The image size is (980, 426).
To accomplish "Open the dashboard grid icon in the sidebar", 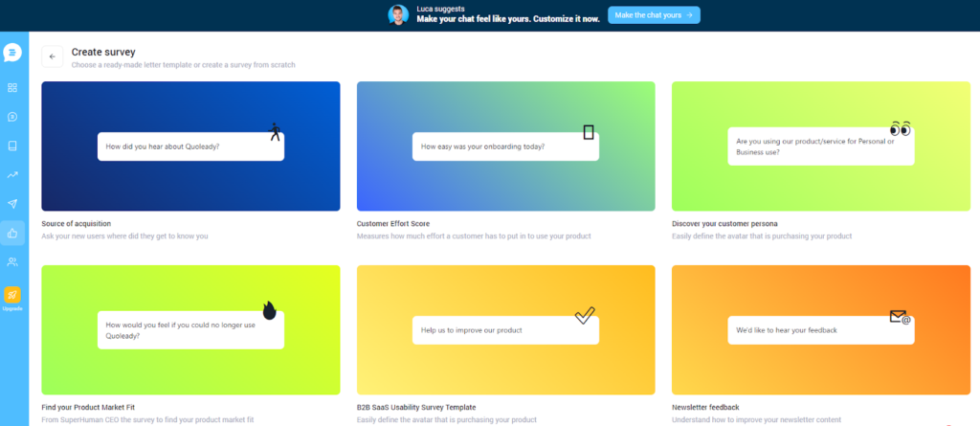I will (x=12, y=87).
